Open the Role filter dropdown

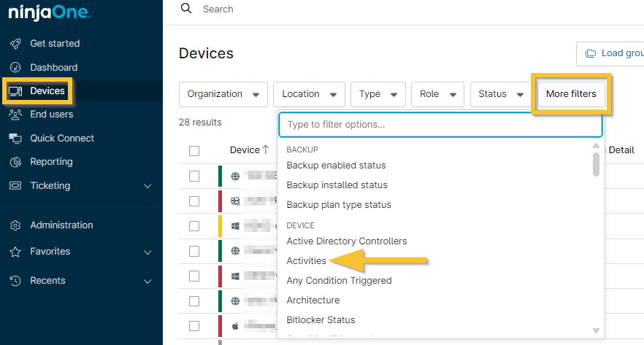pos(438,94)
